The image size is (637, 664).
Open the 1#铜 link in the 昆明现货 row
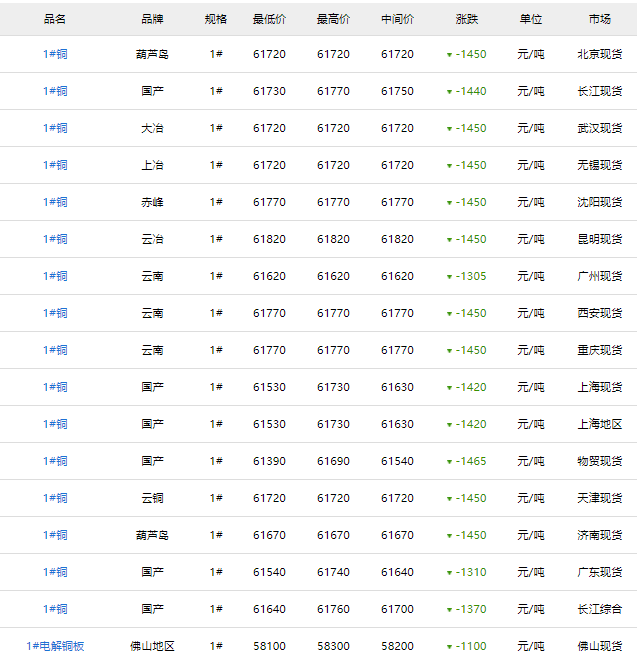[55, 239]
